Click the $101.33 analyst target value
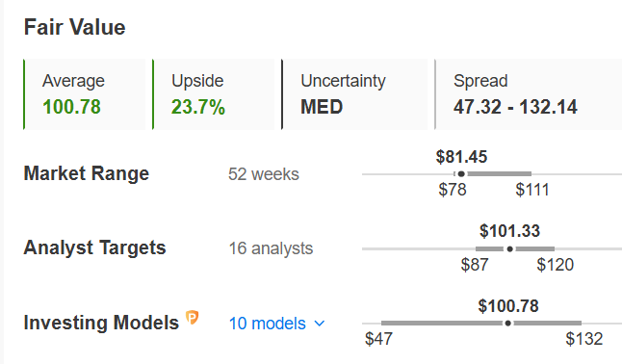The image size is (622, 364). 509,231
